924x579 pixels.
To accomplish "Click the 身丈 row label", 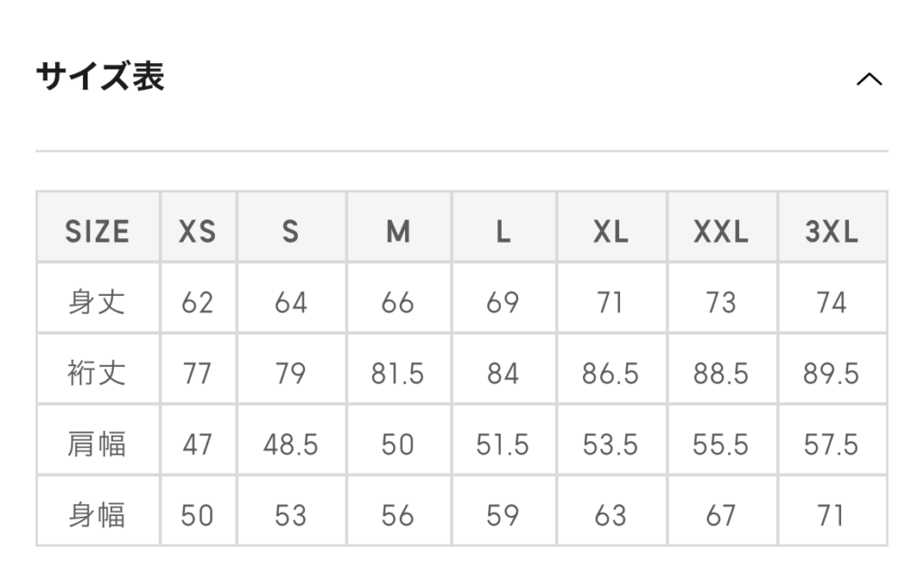I will (x=97, y=302).
